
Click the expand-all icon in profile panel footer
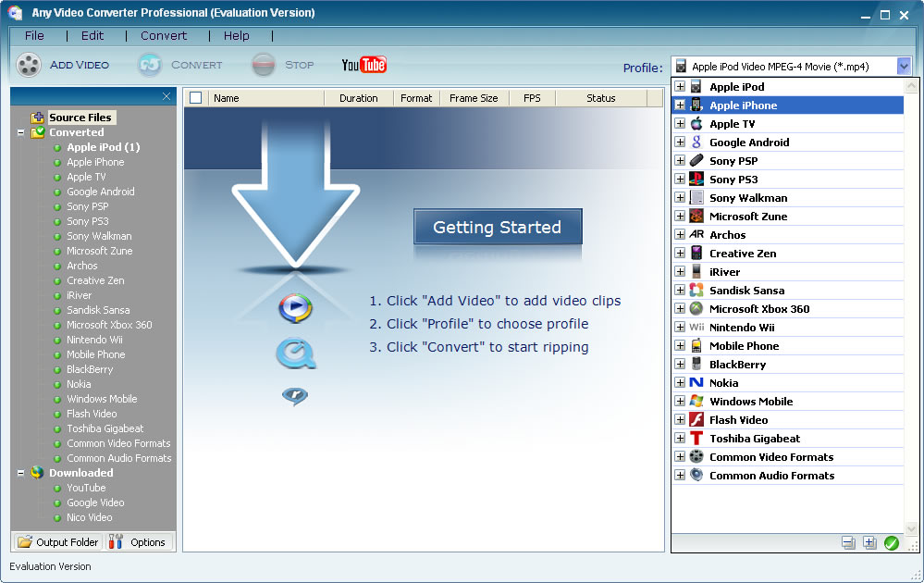tap(869, 543)
